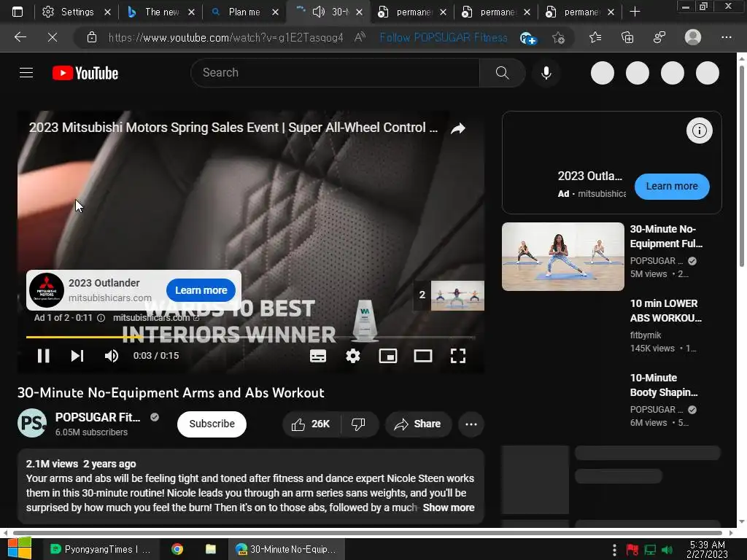
Task: Go back to previous page
Action: coord(20,37)
